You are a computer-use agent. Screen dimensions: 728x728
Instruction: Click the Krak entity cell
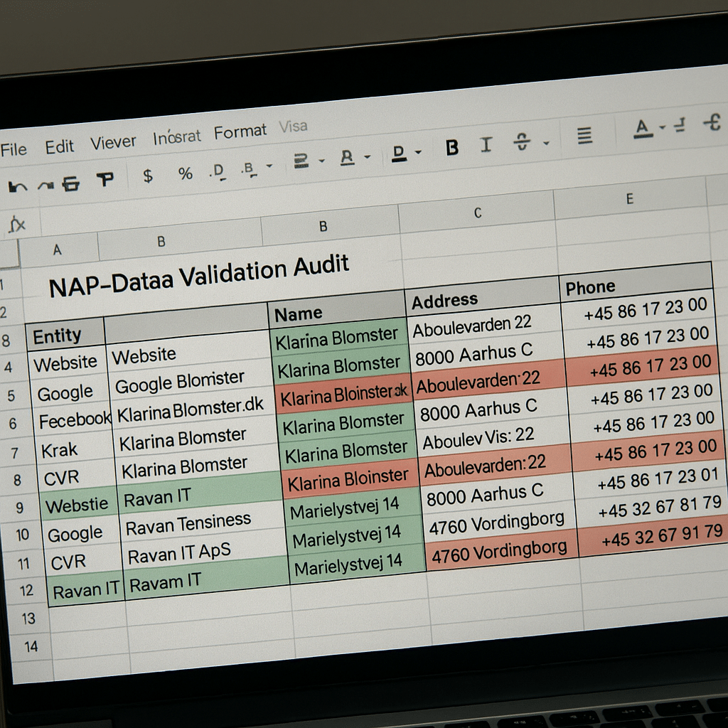point(75,450)
